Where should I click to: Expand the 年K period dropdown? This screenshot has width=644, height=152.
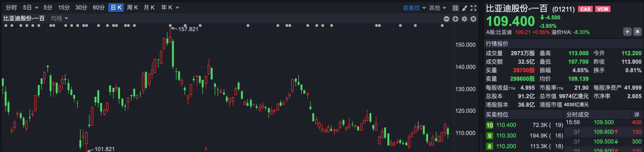point(170,7)
